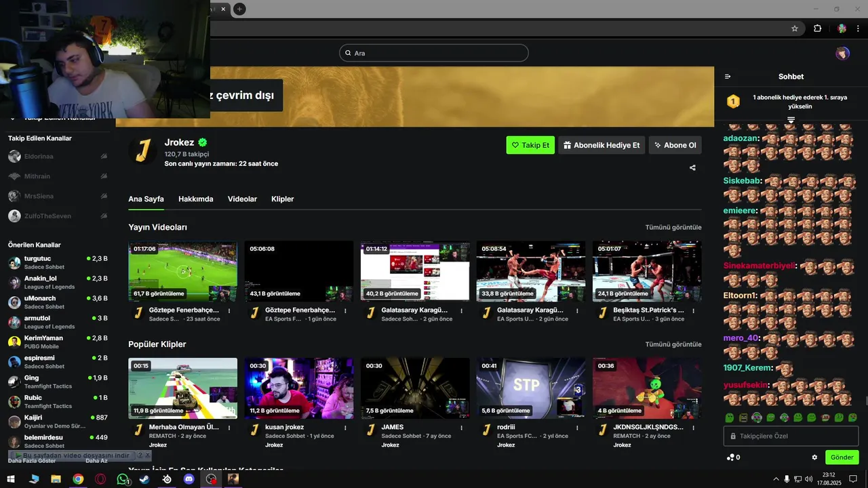Open Discord from the taskbar
The image size is (868, 488).
pos(189,479)
